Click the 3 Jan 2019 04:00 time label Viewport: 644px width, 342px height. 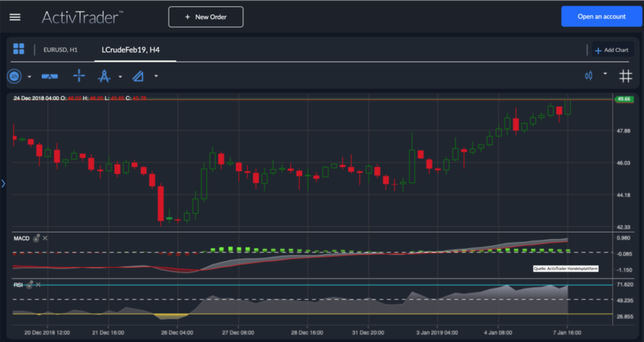click(x=437, y=332)
